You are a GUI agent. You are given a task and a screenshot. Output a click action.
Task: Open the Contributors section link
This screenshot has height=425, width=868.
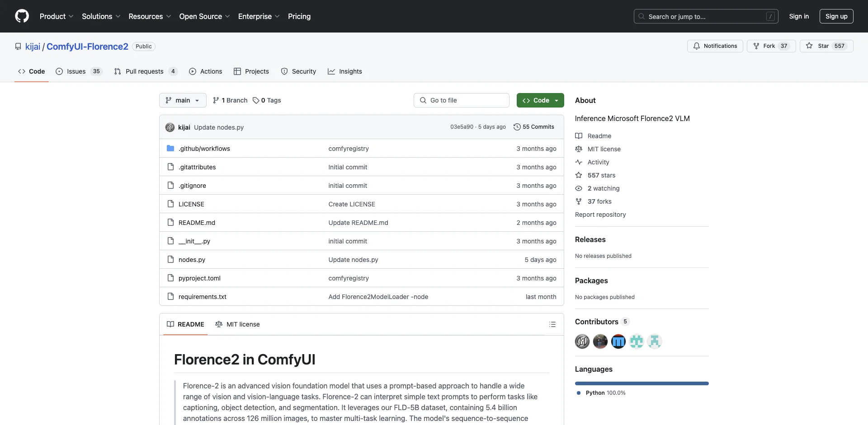pyautogui.click(x=602, y=322)
